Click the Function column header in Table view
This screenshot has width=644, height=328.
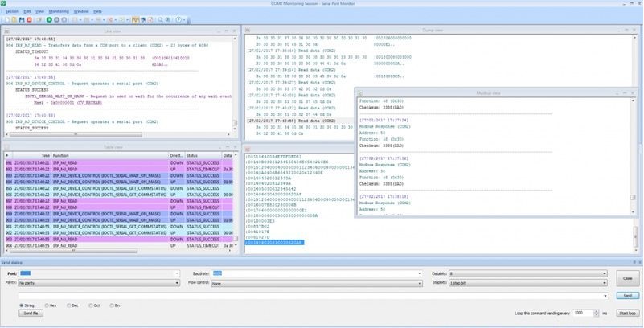[x=109, y=156]
